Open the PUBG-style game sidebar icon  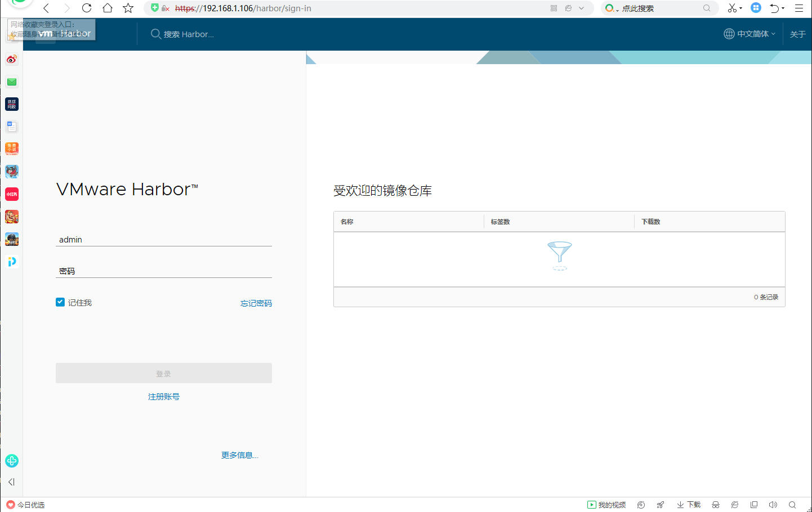[x=12, y=239]
